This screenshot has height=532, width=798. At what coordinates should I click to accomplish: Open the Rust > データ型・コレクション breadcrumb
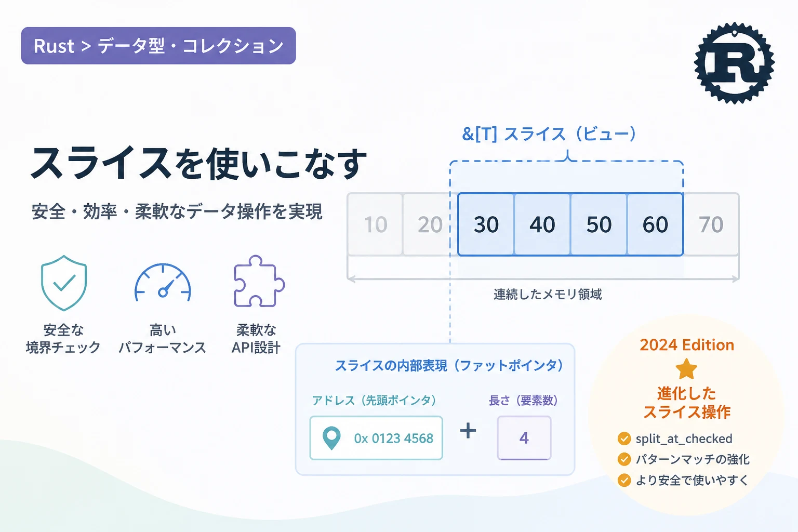tap(158, 46)
